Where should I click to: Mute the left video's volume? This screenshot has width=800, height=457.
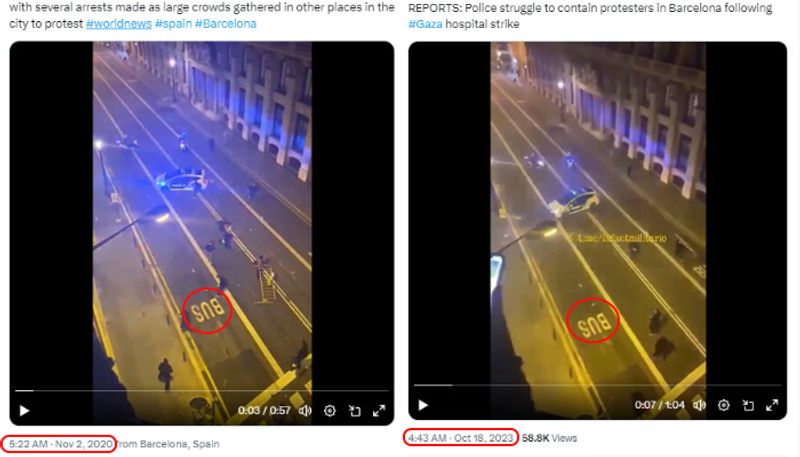click(305, 411)
